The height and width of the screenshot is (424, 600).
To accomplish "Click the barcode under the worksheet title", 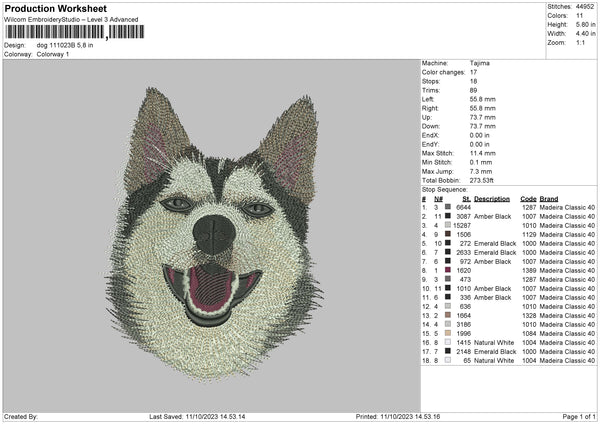I will tap(70, 34).
